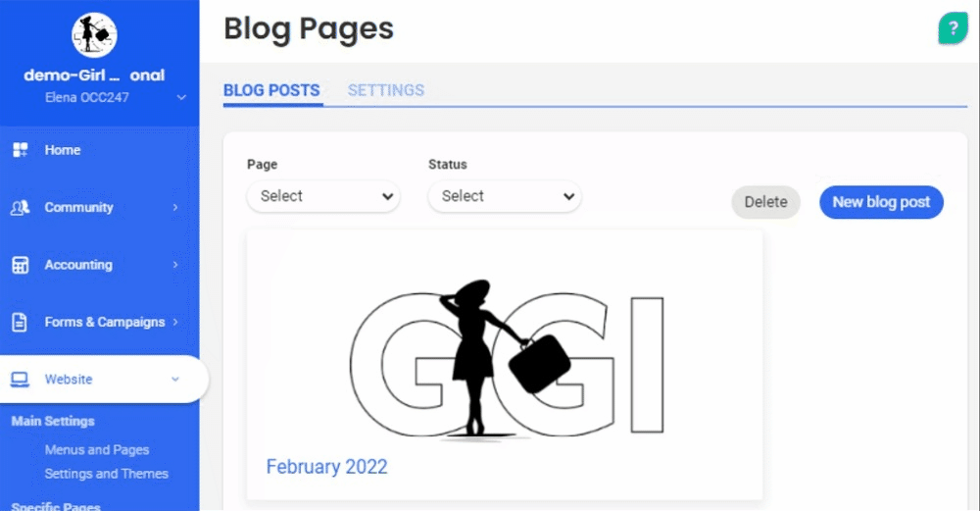Screen dimensions: 980x511
Task: Click the Website laptop icon
Action: tap(20, 380)
